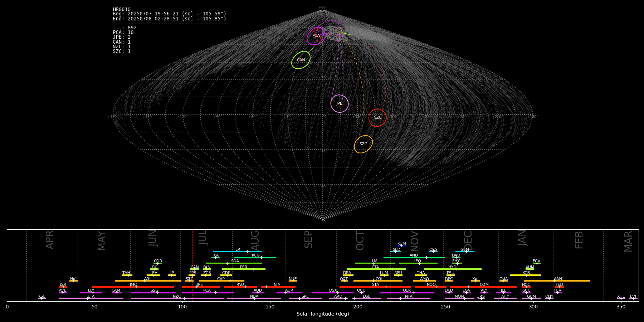Click the FEB month label in timeline
644x322 pixels.
coord(579,240)
